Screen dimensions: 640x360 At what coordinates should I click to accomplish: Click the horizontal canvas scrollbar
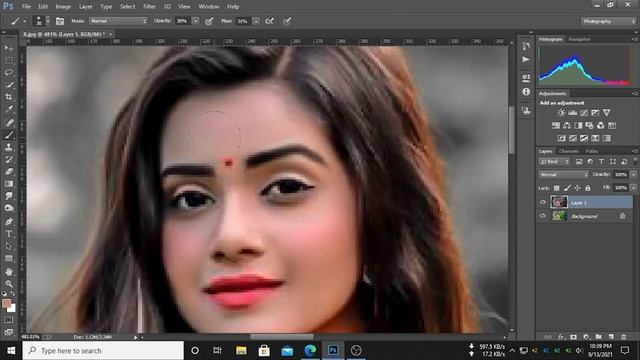click(282, 337)
